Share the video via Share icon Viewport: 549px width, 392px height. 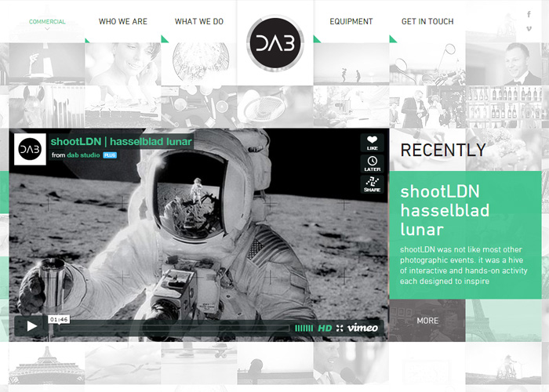click(372, 184)
